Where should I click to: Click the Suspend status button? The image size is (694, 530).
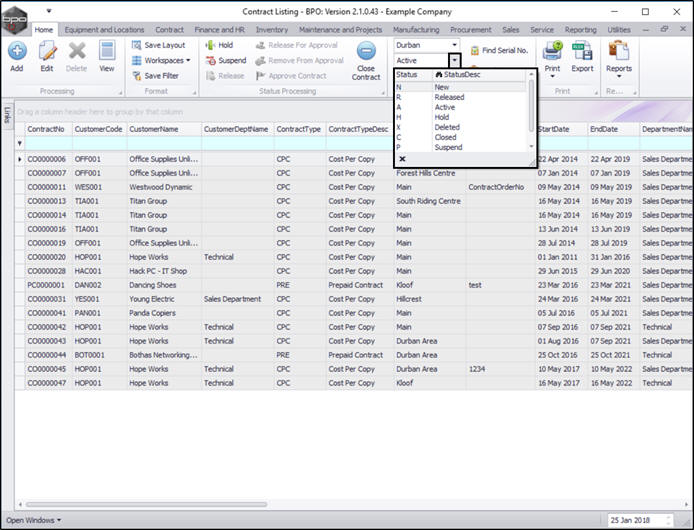(x=226, y=61)
